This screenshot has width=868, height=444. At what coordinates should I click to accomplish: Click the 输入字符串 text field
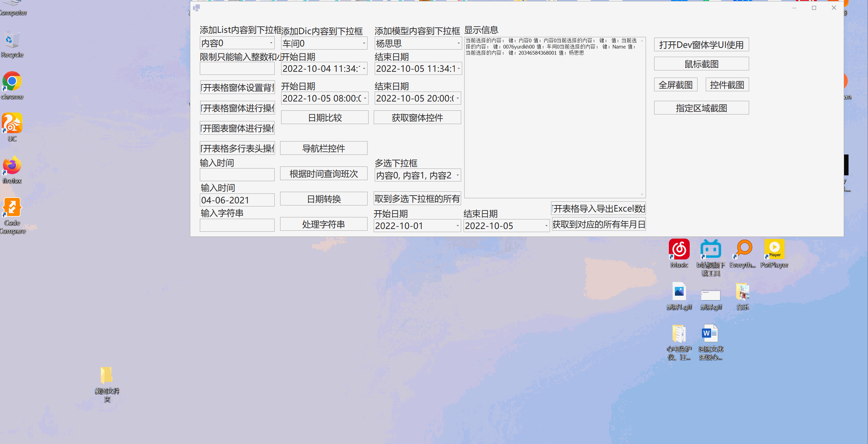237,226
